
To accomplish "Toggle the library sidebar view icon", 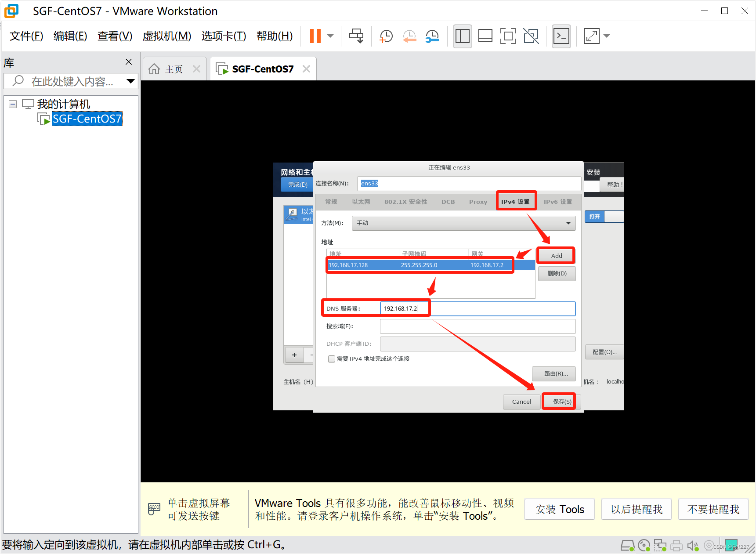I will click(x=462, y=36).
